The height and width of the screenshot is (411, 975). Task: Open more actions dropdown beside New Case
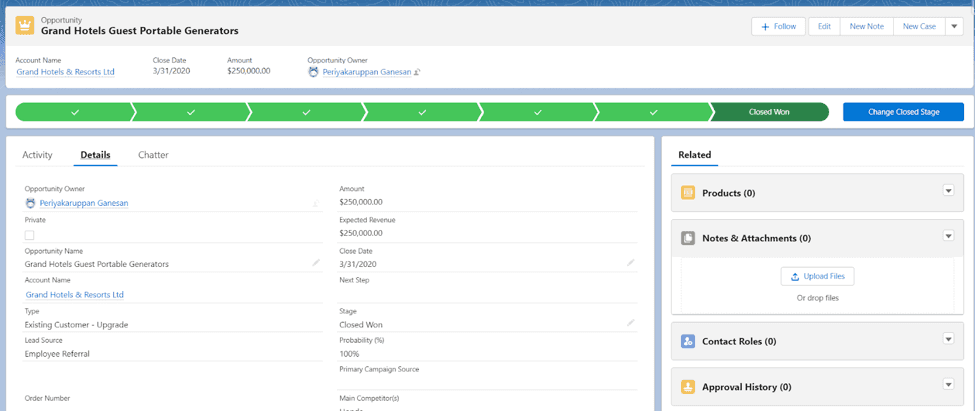point(954,26)
